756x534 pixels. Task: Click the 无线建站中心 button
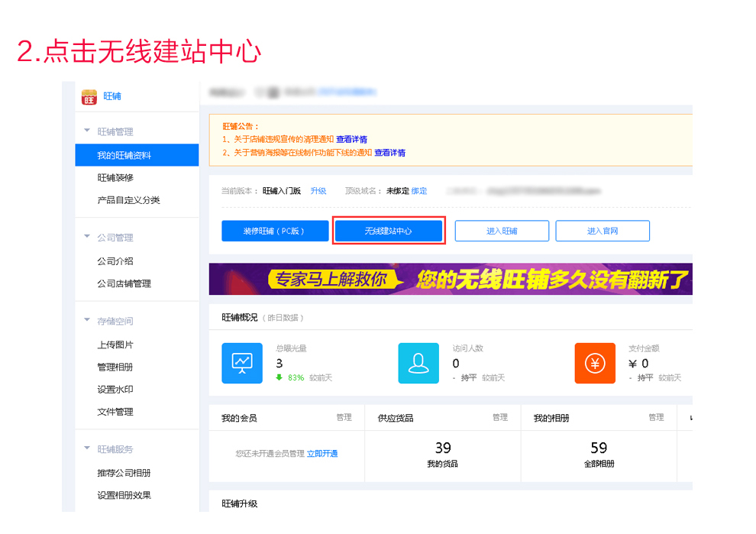[389, 231]
